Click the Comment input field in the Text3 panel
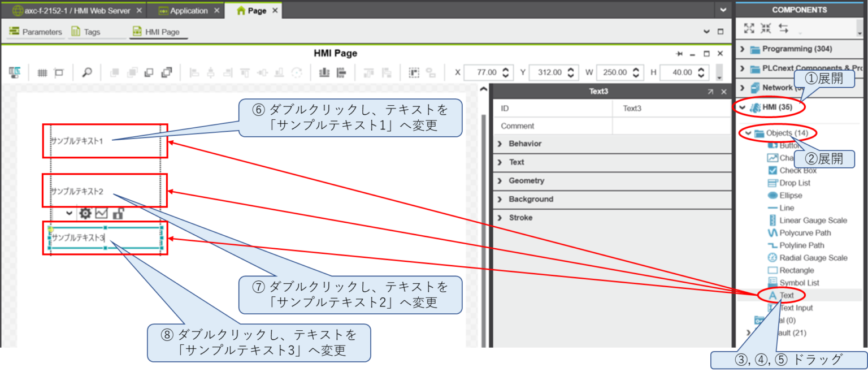868x376 pixels. point(667,126)
